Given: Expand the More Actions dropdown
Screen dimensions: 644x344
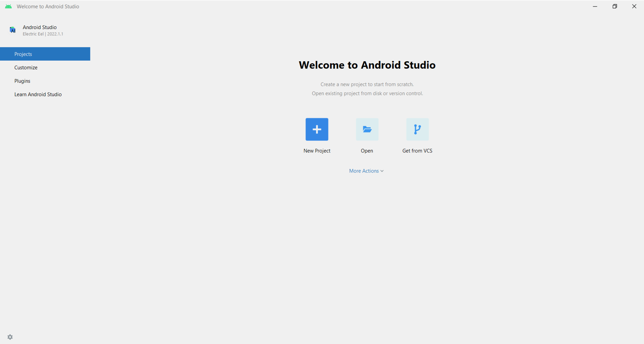Looking at the screenshot, I should click(364, 171).
